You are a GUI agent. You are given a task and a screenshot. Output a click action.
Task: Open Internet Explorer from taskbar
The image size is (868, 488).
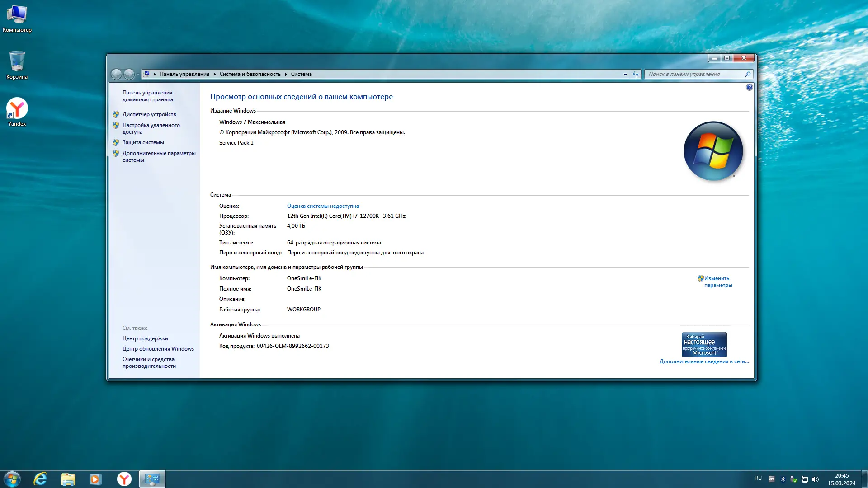pos(40,479)
